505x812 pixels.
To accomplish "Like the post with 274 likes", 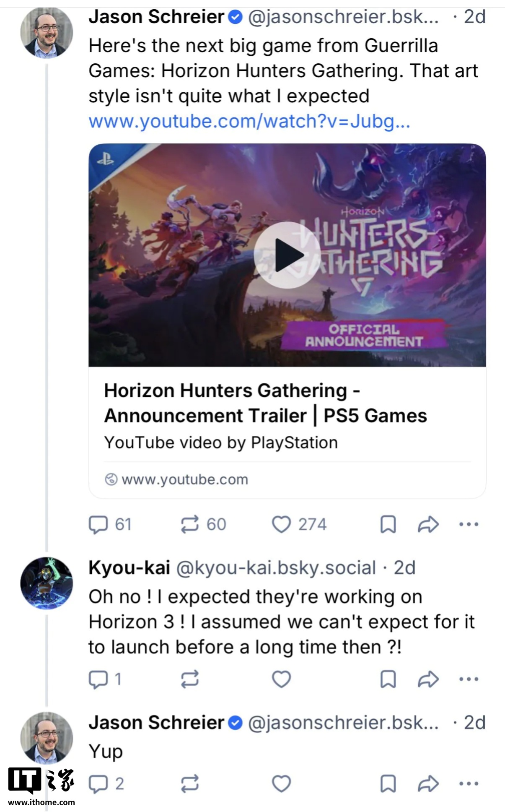I will tap(281, 524).
